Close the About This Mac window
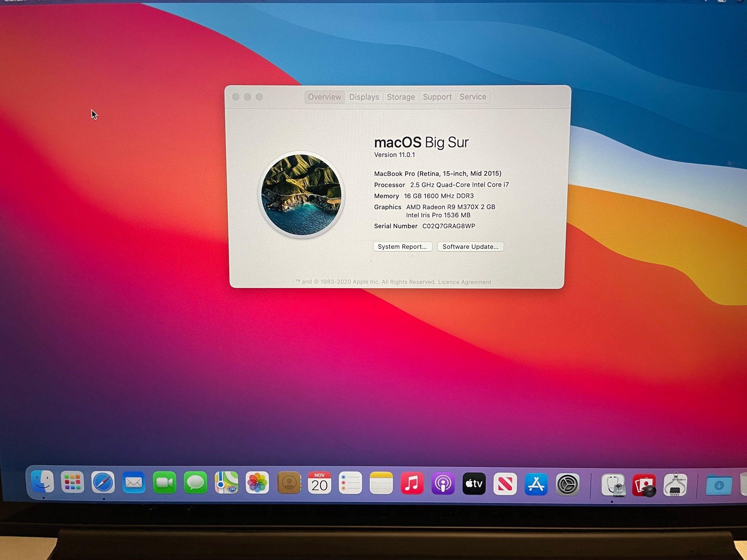The image size is (747, 560). 236,97
